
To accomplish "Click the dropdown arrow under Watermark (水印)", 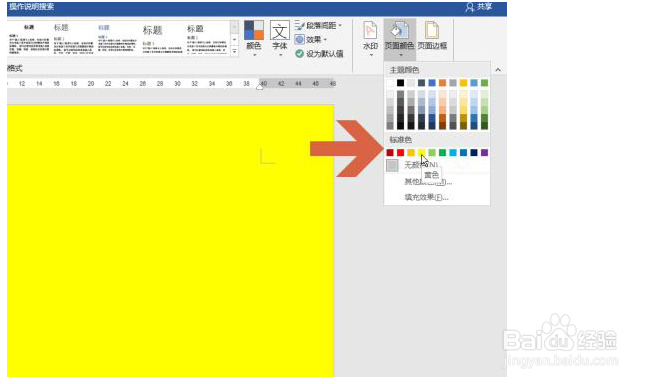I will pyautogui.click(x=371, y=55).
